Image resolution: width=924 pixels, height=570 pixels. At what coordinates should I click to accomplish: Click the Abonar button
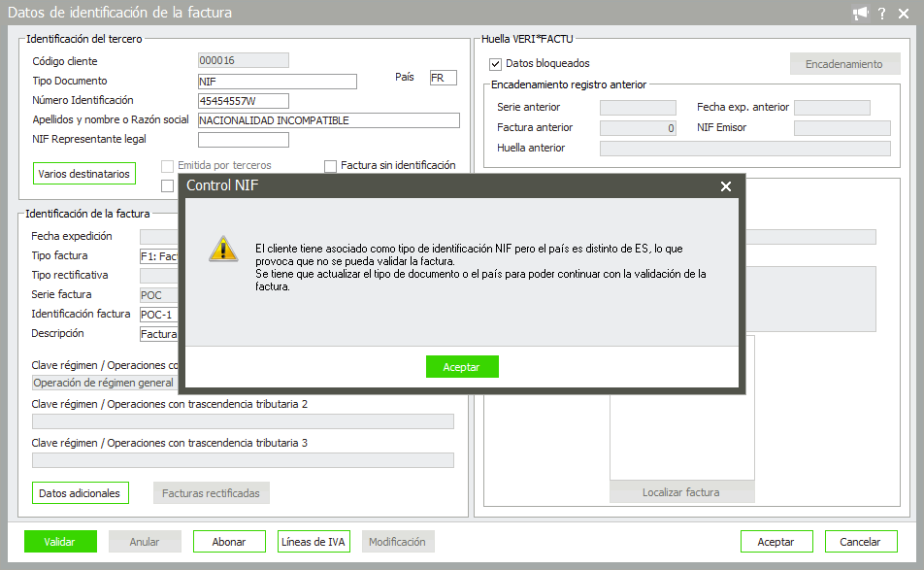tap(229, 542)
